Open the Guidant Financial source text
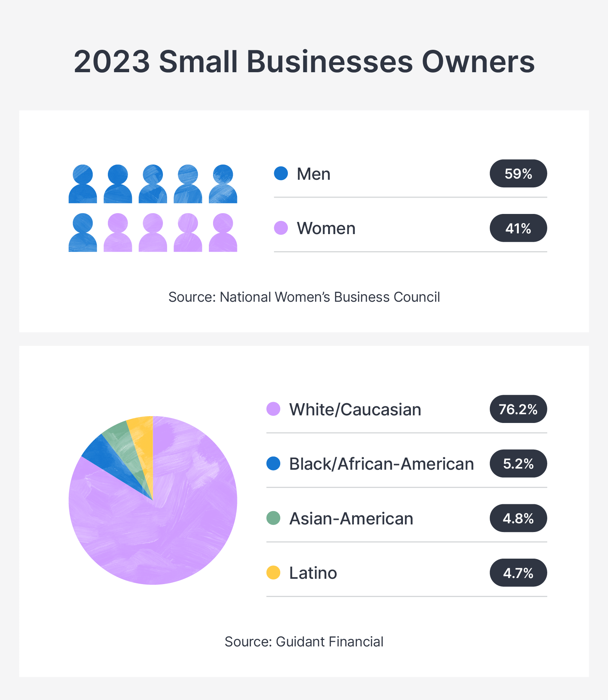The height and width of the screenshot is (700, 608). 304,641
